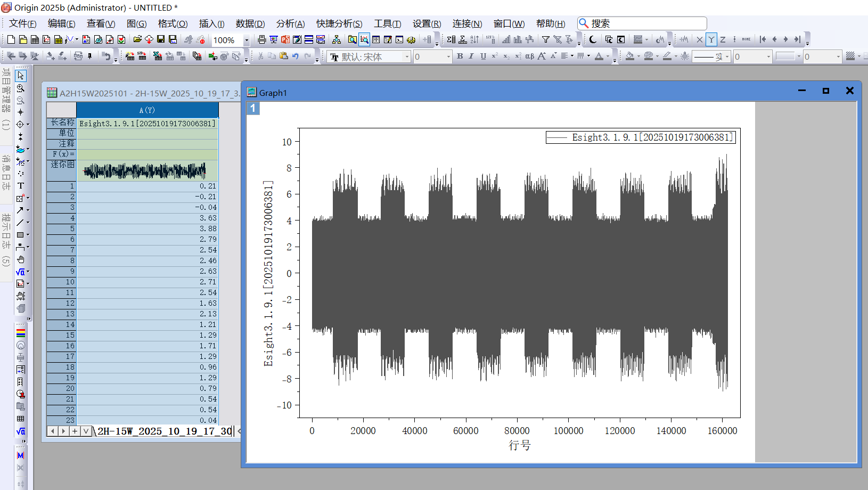Click layer 1 button in Graph1

tap(253, 108)
